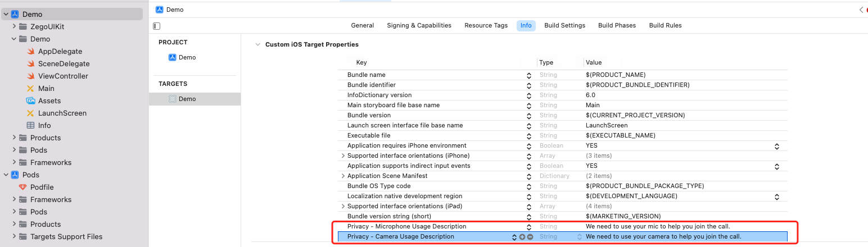The height and width of the screenshot is (247, 868).
Task: Edit the Microphone Usage Description value
Action: pyautogui.click(x=658, y=227)
